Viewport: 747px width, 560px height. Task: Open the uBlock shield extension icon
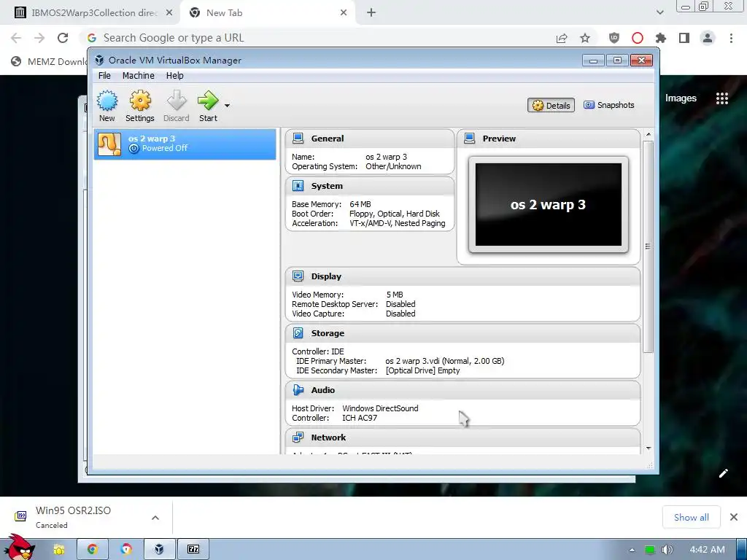point(614,38)
